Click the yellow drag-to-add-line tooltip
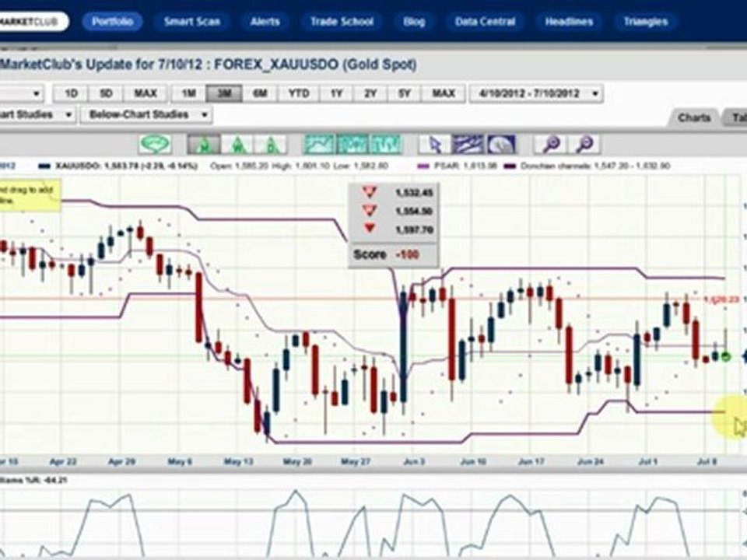Screen dimensions: 747x560 tap(30, 195)
